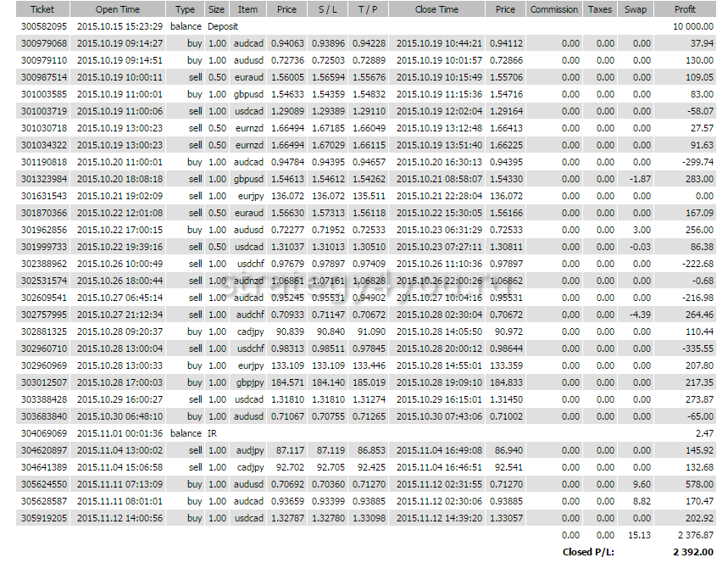Click the Taxes column header
This screenshot has height=563, width=728.
[x=599, y=9]
